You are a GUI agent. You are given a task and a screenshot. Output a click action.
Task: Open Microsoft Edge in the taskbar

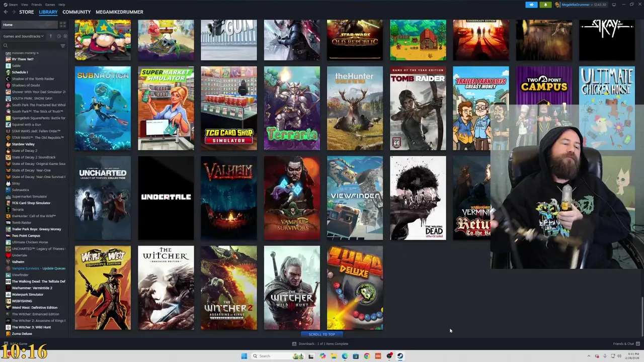(x=345, y=356)
